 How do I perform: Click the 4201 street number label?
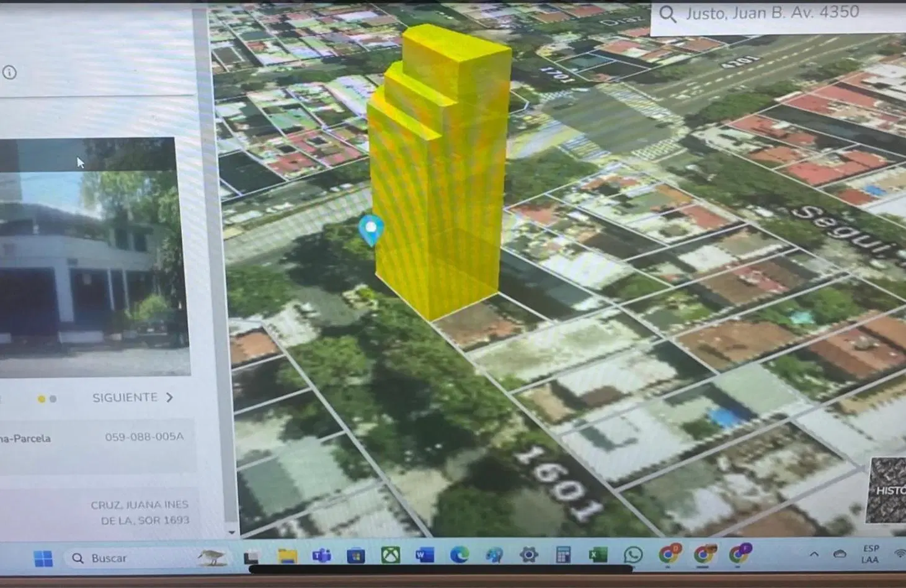(x=739, y=61)
